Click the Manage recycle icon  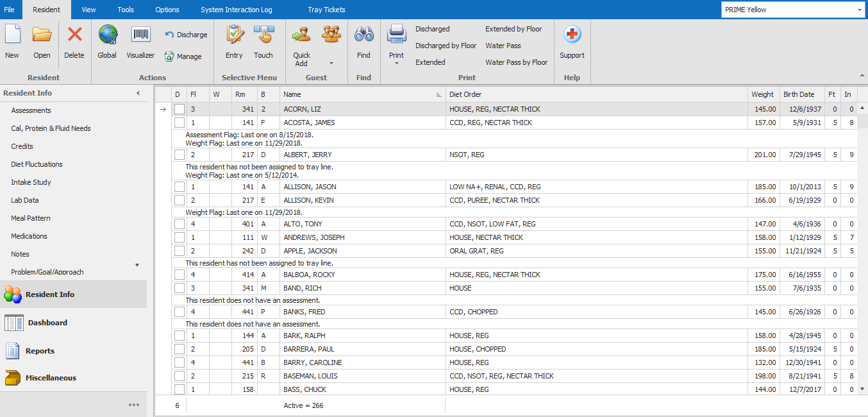point(169,56)
